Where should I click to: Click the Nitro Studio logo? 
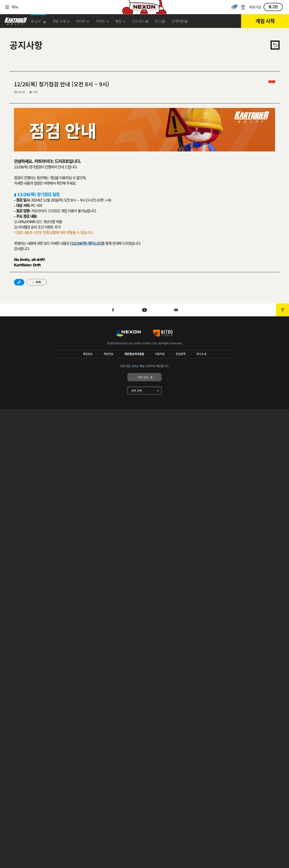tap(163, 333)
